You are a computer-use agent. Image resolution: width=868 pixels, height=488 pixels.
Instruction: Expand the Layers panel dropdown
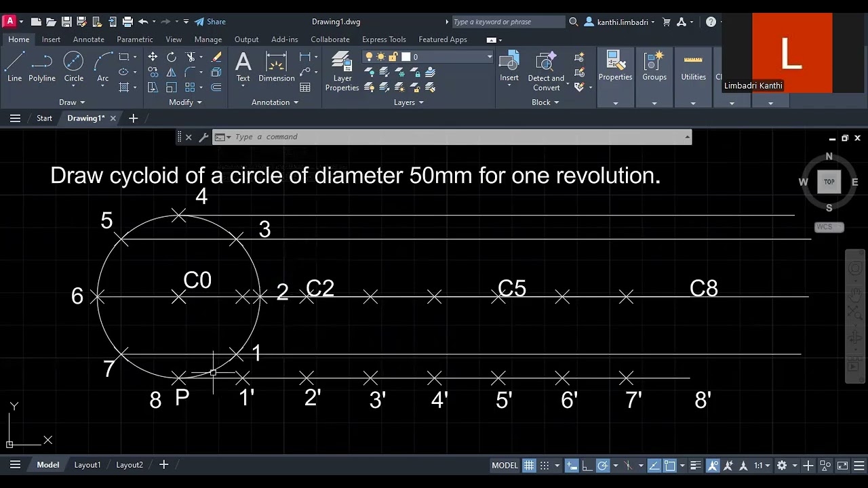click(x=408, y=102)
